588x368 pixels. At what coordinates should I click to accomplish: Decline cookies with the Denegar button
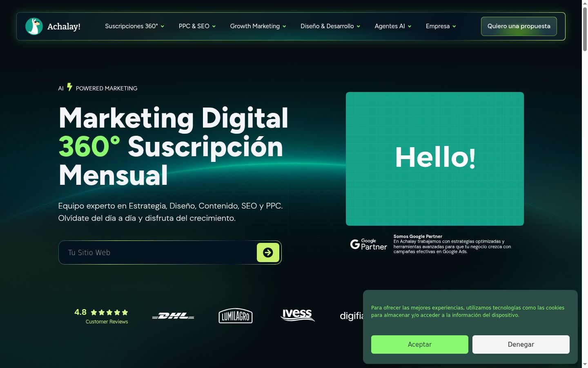coord(521,344)
